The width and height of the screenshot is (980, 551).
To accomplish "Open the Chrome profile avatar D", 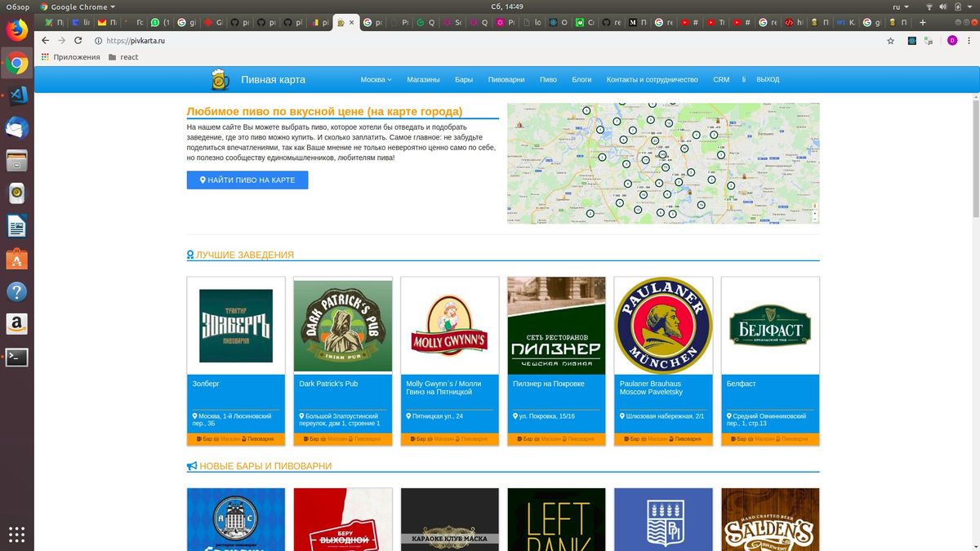I will (951, 40).
